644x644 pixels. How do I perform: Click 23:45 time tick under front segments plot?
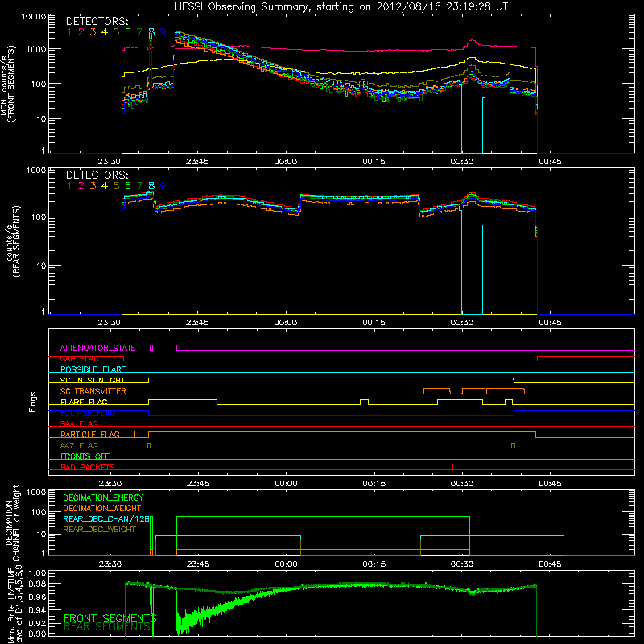click(197, 162)
